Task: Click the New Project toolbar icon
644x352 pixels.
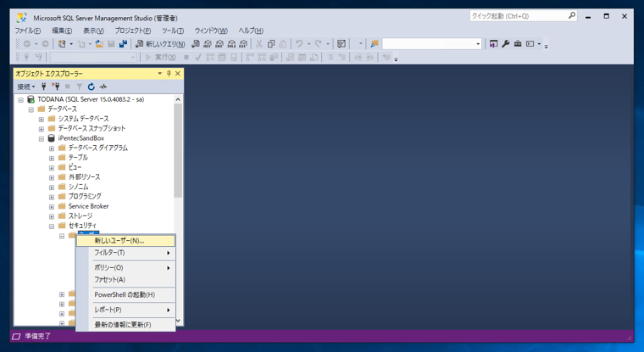Action: pyautogui.click(x=62, y=43)
